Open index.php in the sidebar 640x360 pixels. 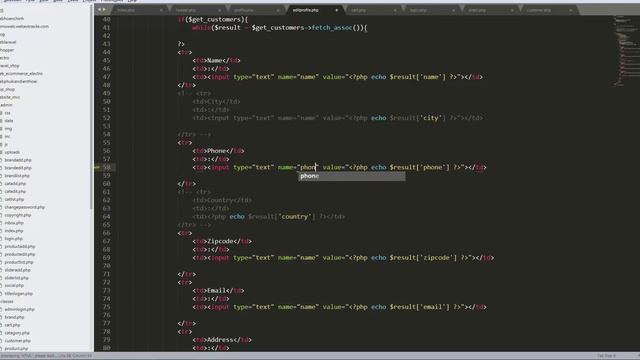13,231
